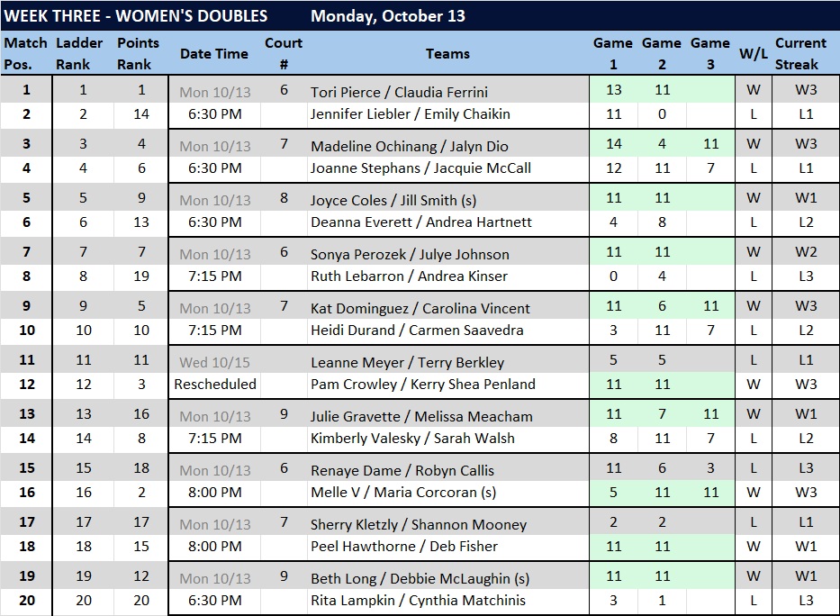
Task: Select the "Monday, October 13" date heading
Action: [388, 16]
